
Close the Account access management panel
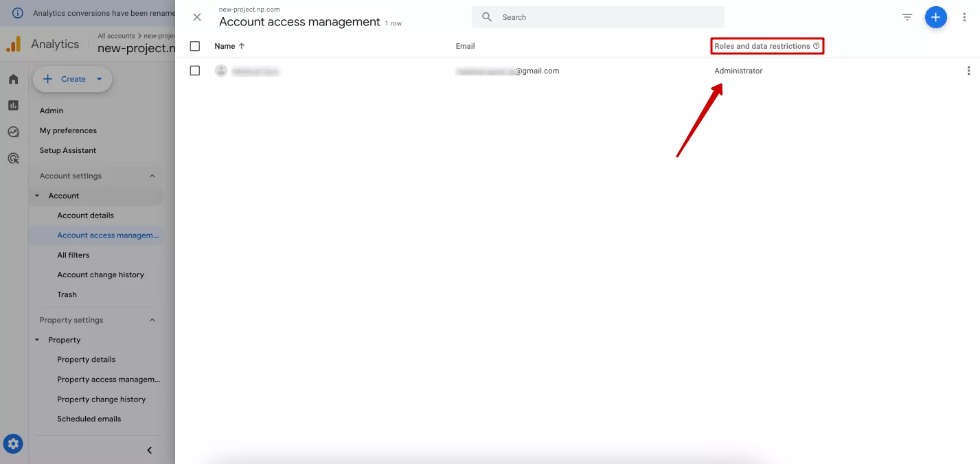point(197,17)
